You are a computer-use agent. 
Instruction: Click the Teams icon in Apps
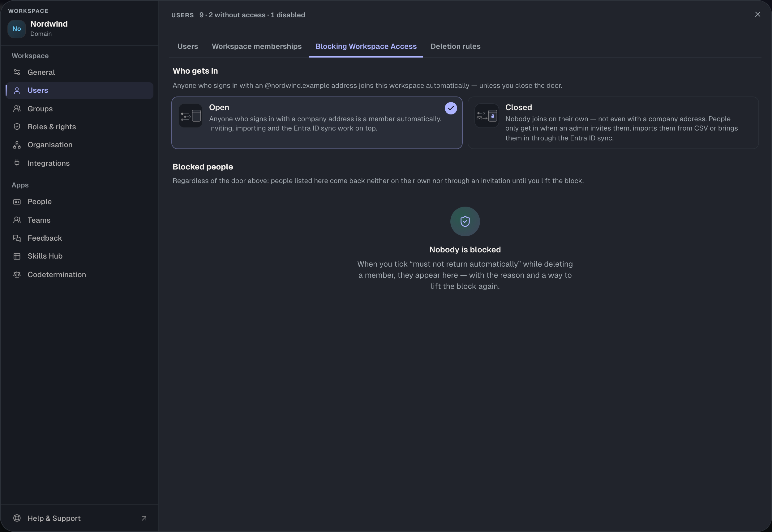[17, 220]
